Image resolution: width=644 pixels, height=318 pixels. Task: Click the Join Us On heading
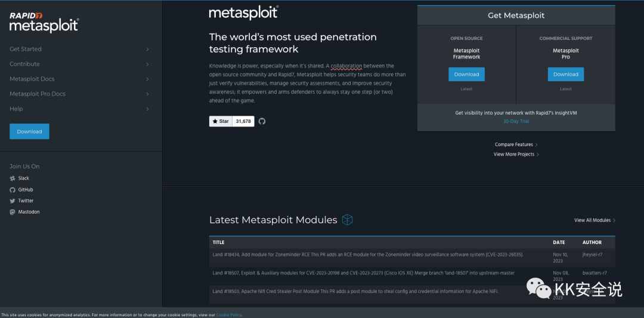pyautogui.click(x=24, y=166)
